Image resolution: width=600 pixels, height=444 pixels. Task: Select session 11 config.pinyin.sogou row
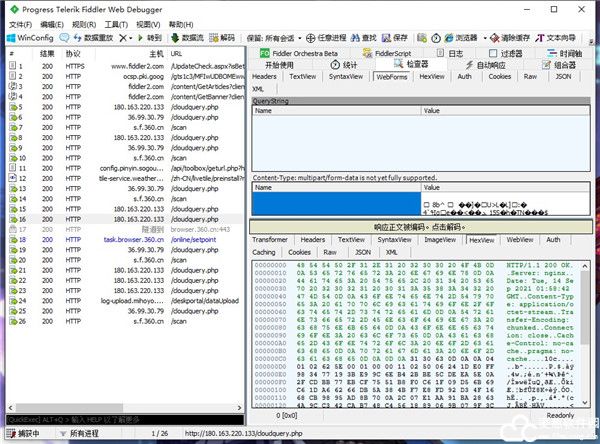(x=126, y=168)
